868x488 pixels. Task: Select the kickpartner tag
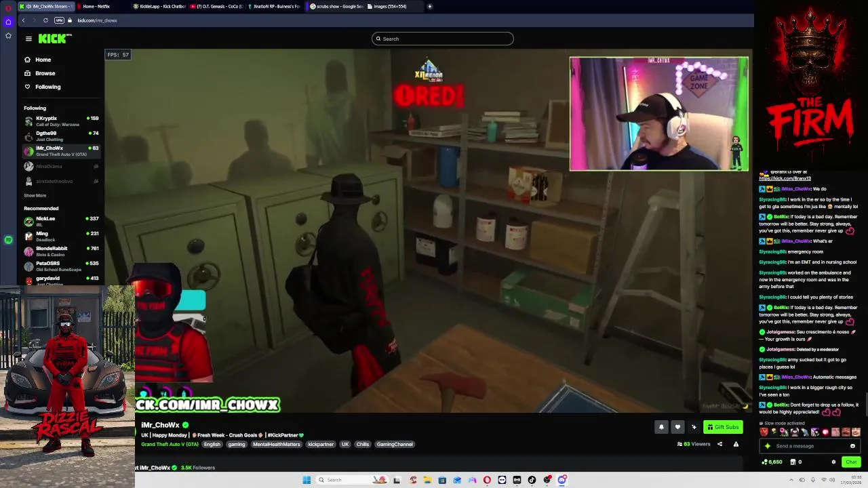[x=321, y=444]
